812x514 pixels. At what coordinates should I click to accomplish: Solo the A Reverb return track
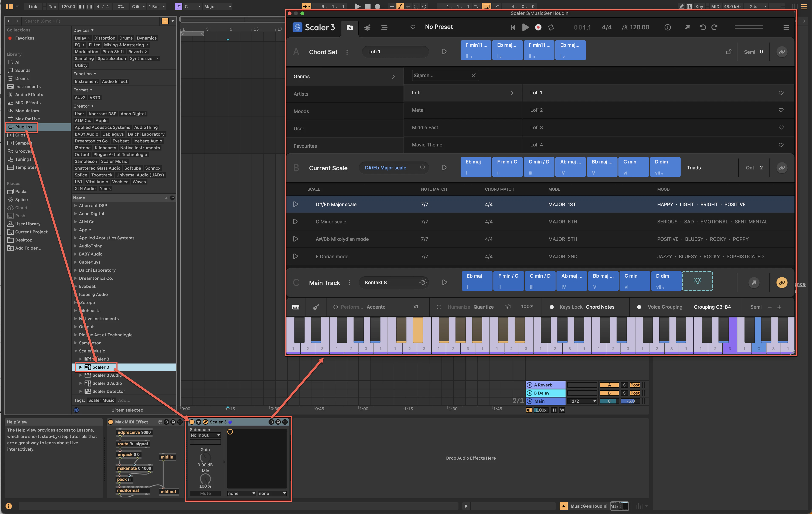[624, 385]
